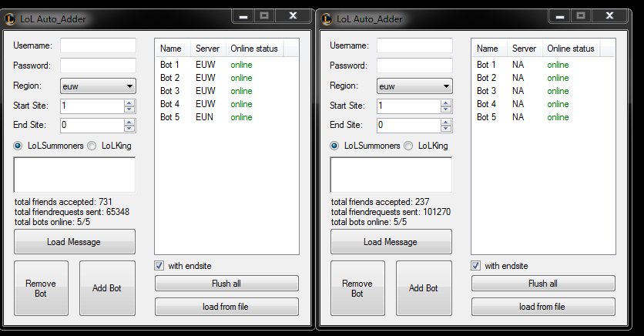Decrease Start Site value in left window
644x336 pixels.
click(x=129, y=109)
